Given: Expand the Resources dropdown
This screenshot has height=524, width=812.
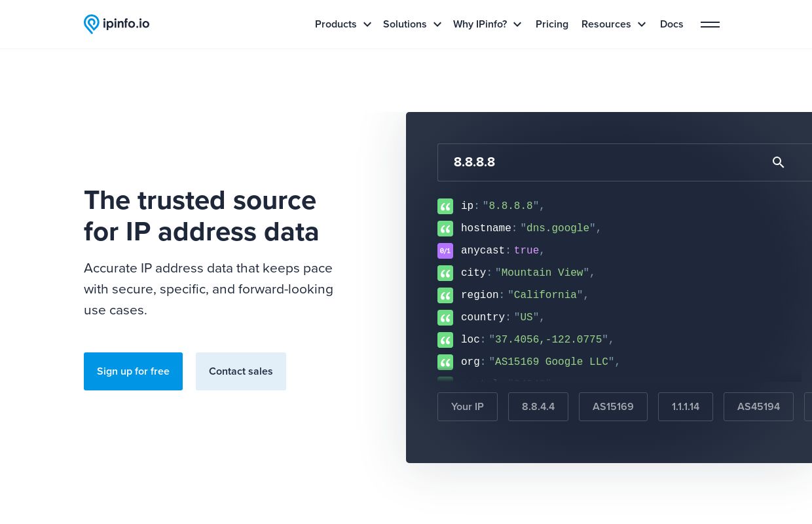Looking at the screenshot, I should tap(614, 24).
